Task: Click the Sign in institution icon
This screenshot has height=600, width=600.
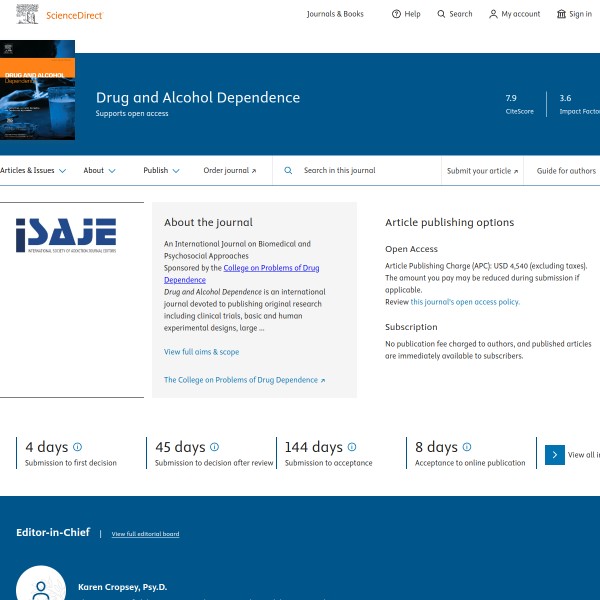Action: pos(561,14)
